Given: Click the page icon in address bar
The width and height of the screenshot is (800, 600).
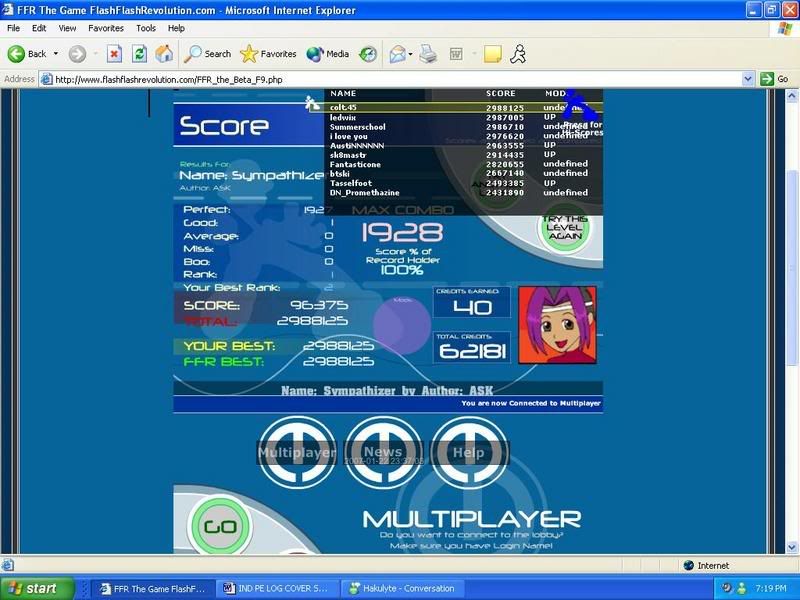Looking at the screenshot, I should click(46, 79).
